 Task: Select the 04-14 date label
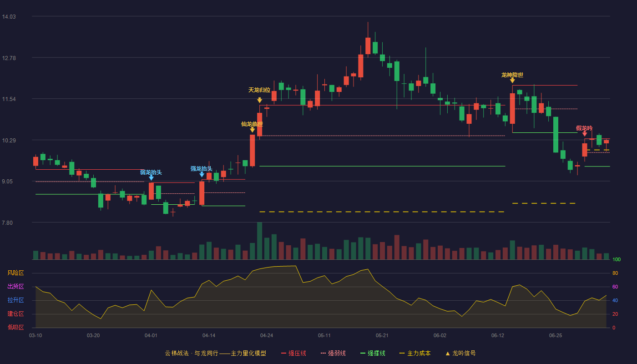tap(209, 335)
